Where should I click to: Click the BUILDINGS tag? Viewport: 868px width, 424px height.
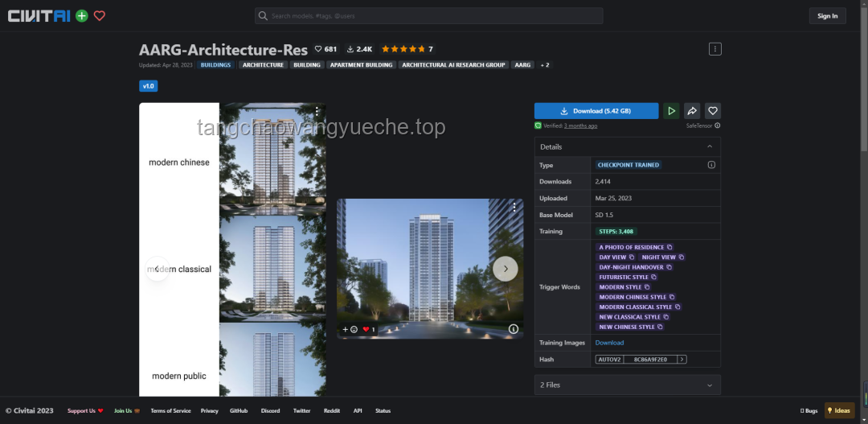pos(215,65)
